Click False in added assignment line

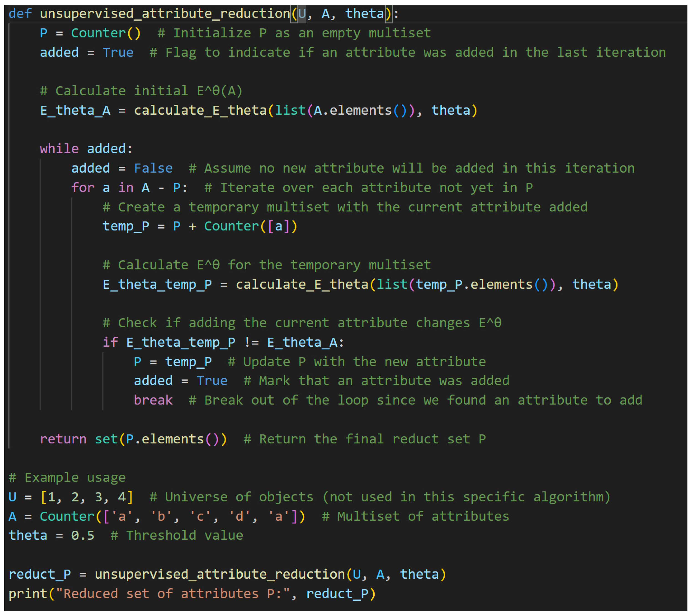(x=153, y=168)
